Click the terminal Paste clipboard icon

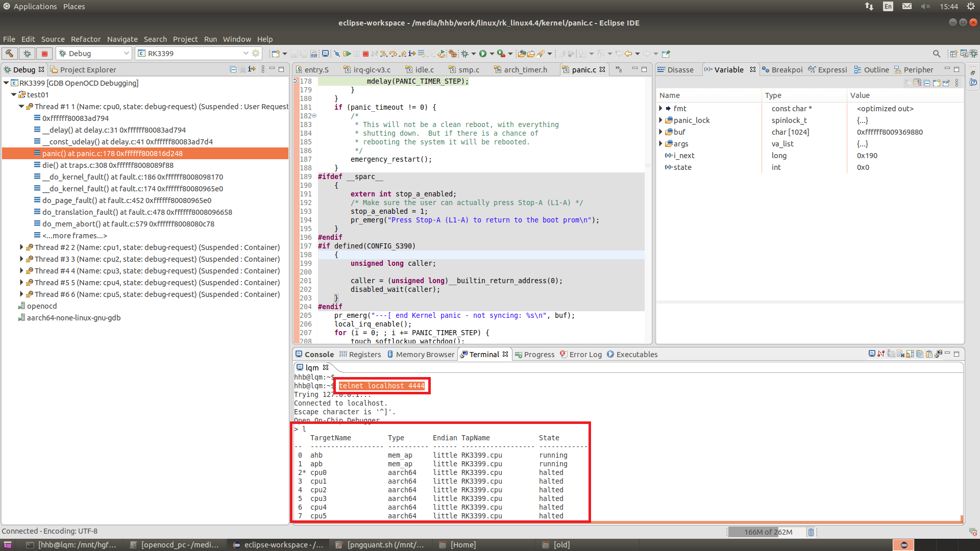[x=929, y=354]
